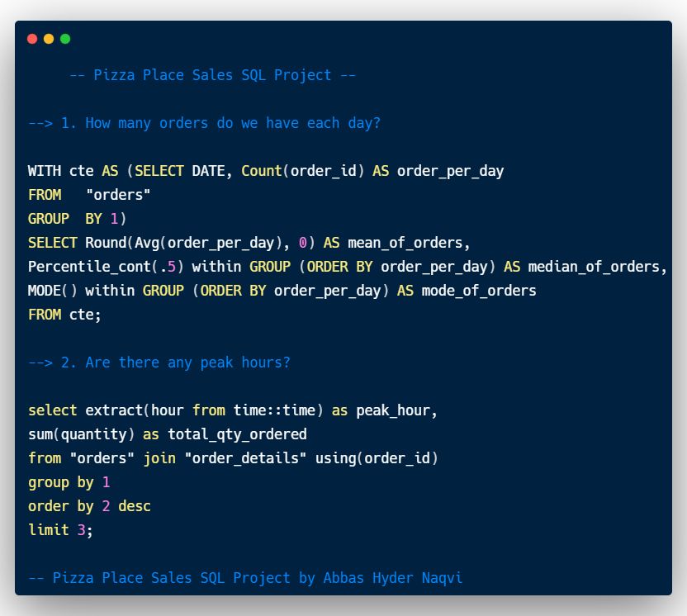Image resolution: width=687 pixels, height=616 pixels.
Task: Click the green maximize dot
Action: [x=65, y=39]
